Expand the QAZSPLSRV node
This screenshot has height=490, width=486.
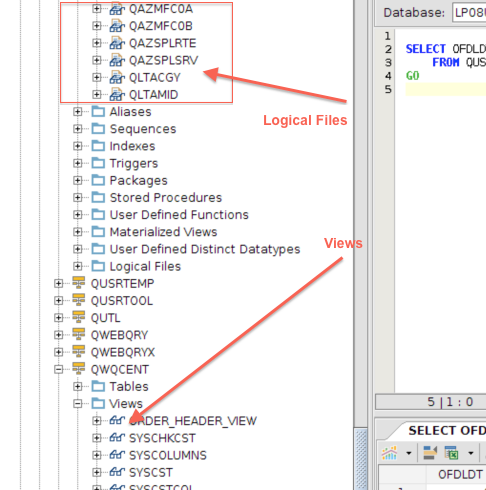(97, 60)
